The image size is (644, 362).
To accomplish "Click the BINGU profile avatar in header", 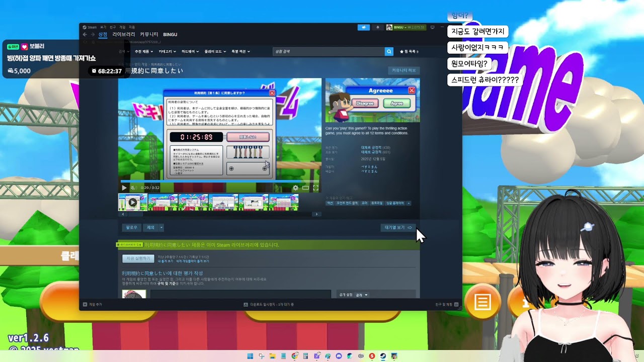I will 389,27.
